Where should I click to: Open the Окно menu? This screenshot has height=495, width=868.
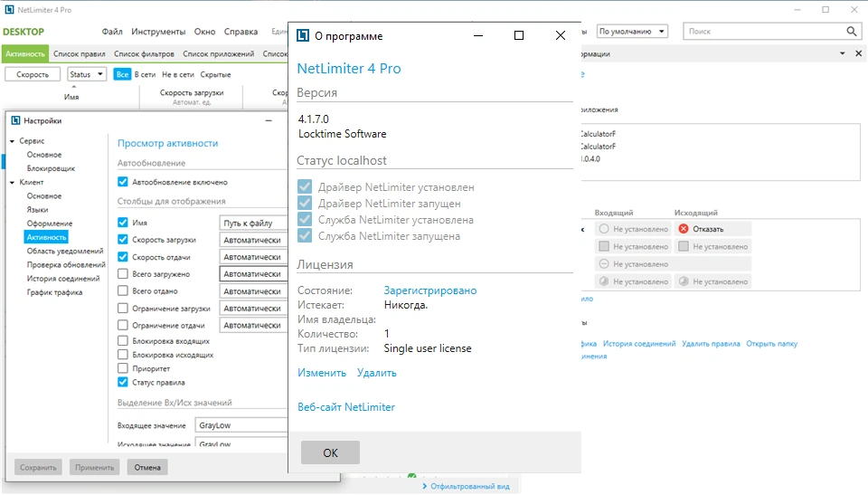click(205, 32)
